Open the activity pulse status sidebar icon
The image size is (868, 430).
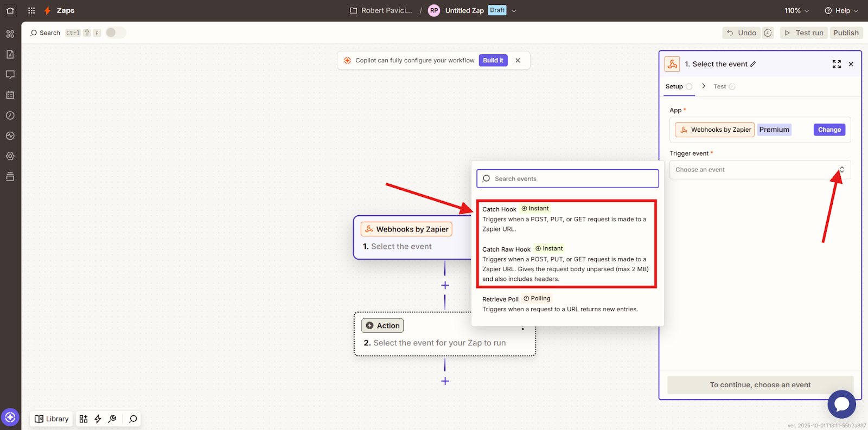point(10,136)
